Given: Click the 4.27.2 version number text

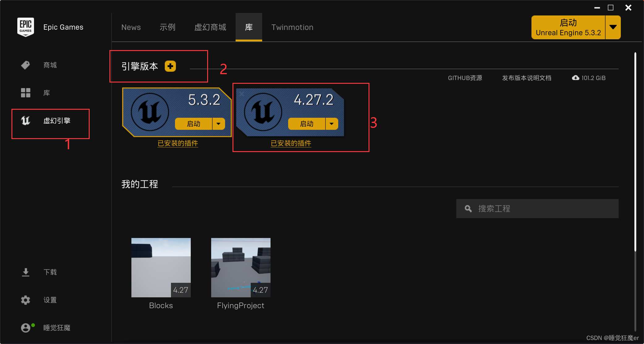Looking at the screenshot, I should click(x=314, y=100).
